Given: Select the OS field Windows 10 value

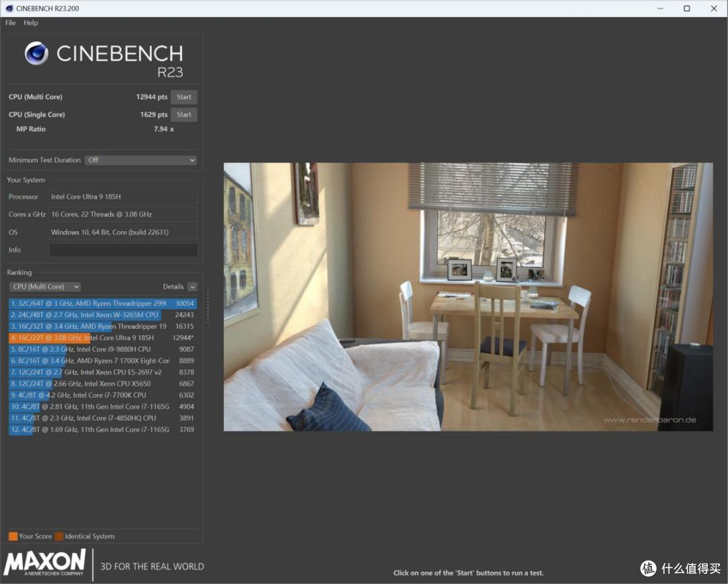Looking at the screenshot, I should (x=123, y=232).
